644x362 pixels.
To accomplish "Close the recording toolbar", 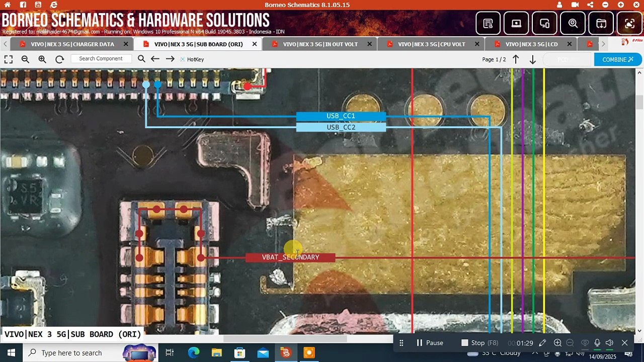I will point(624,343).
